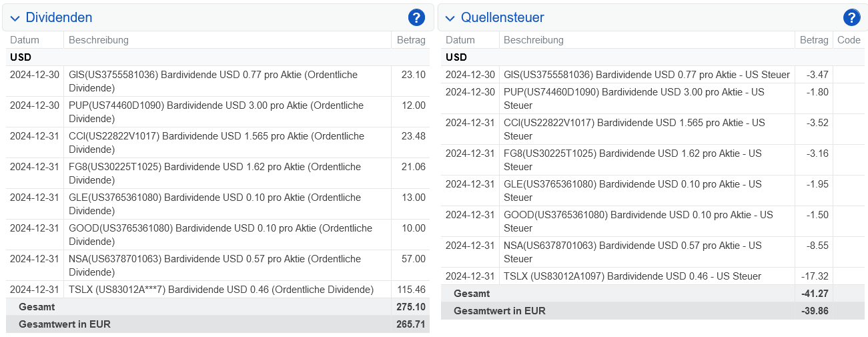Click the CCI US Steuer row -3.52
This screenshot has width=868, height=337.
pos(653,129)
